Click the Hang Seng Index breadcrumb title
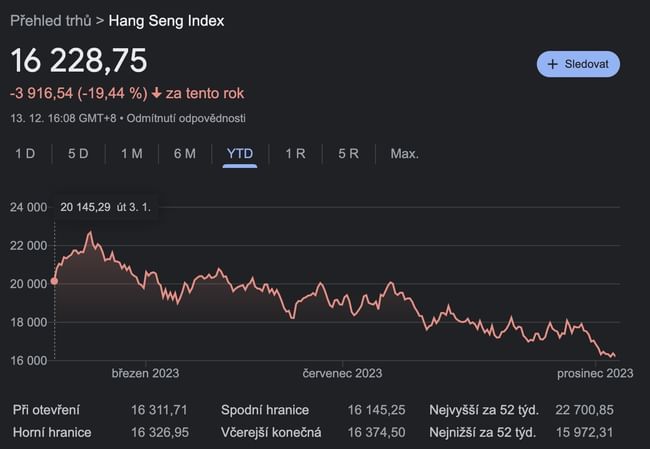Image resolution: width=650 pixels, height=449 pixels. click(166, 20)
